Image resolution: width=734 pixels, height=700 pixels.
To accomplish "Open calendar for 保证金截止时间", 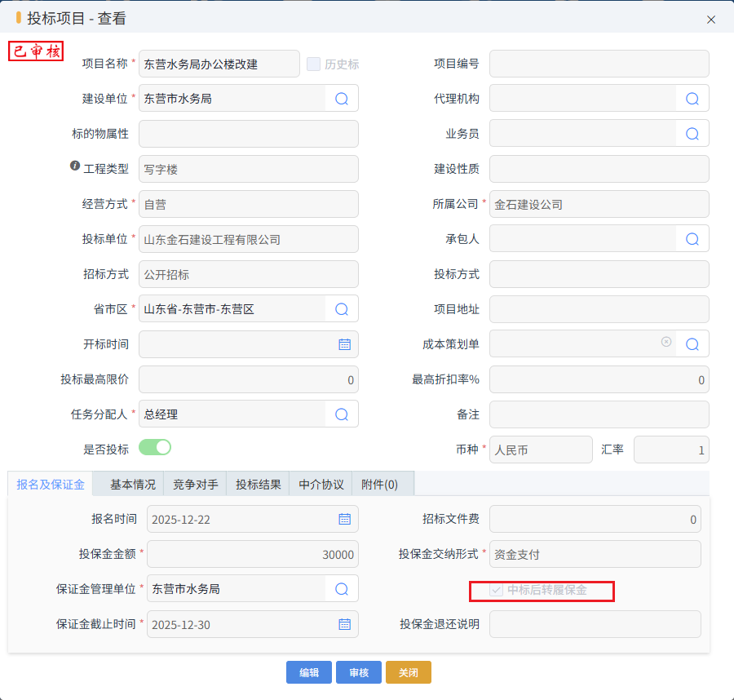I will click(x=344, y=624).
